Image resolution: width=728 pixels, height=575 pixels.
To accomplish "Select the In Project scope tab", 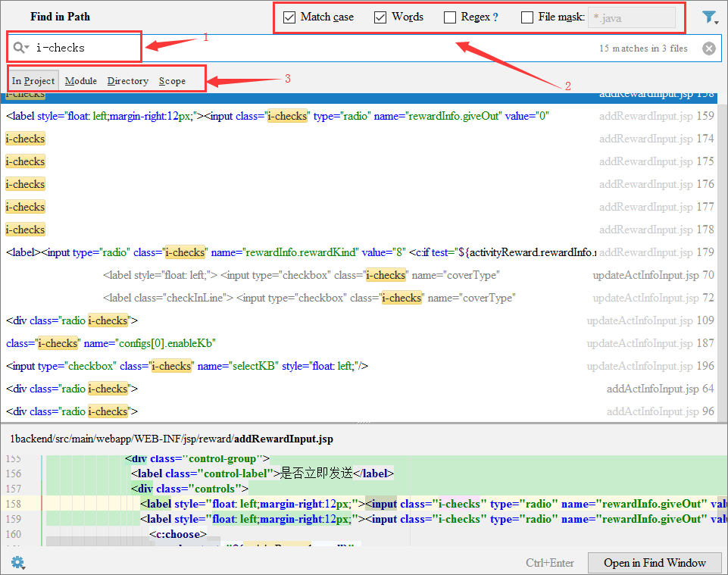I will pyautogui.click(x=33, y=81).
